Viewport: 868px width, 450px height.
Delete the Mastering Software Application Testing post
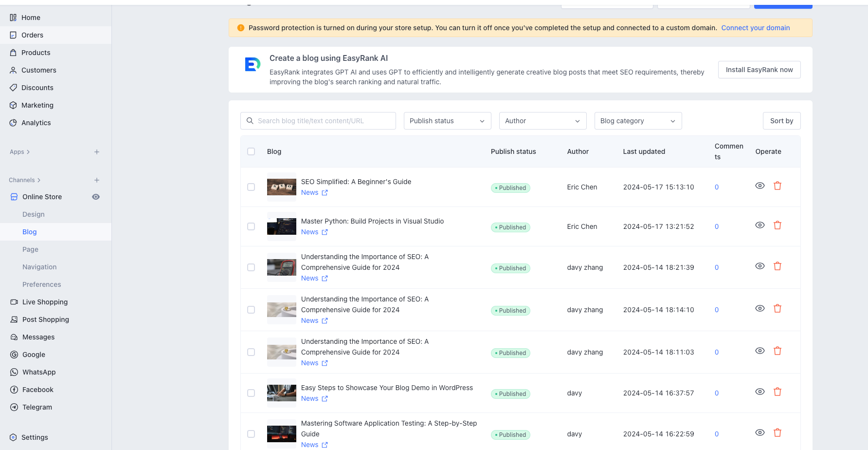pos(778,432)
